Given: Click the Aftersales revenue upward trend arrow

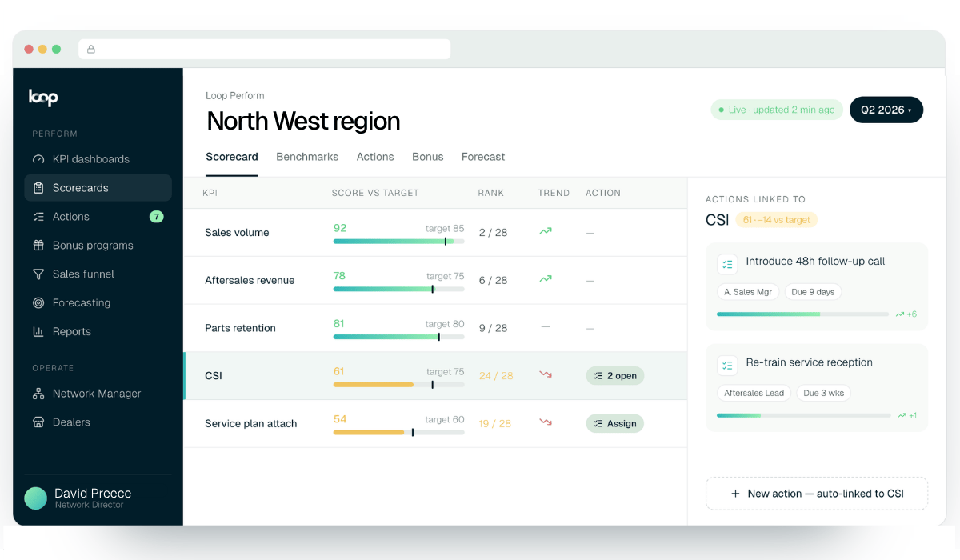Looking at the screenshot, I should [x=546, y=279].
